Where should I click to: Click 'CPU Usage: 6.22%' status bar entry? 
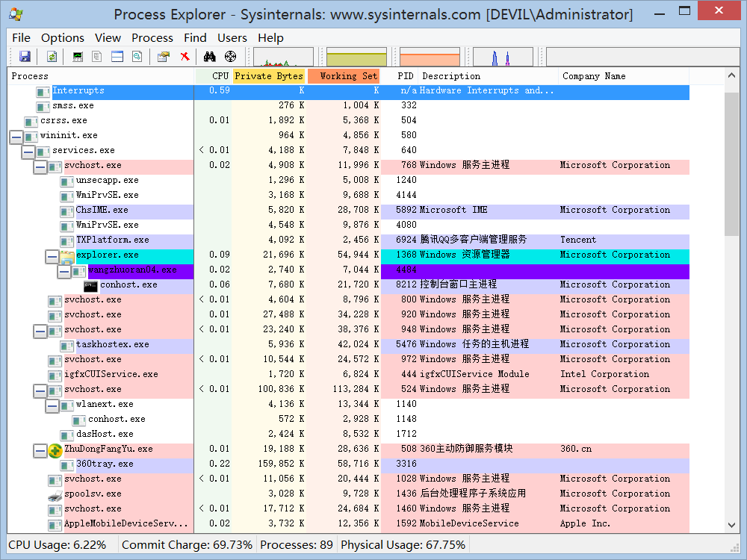point(58,545)
